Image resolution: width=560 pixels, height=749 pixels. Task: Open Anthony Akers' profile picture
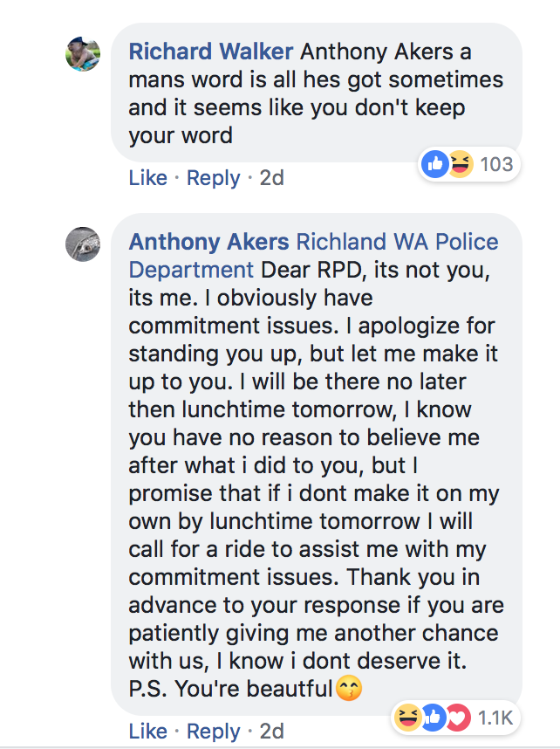pos(83,244)
